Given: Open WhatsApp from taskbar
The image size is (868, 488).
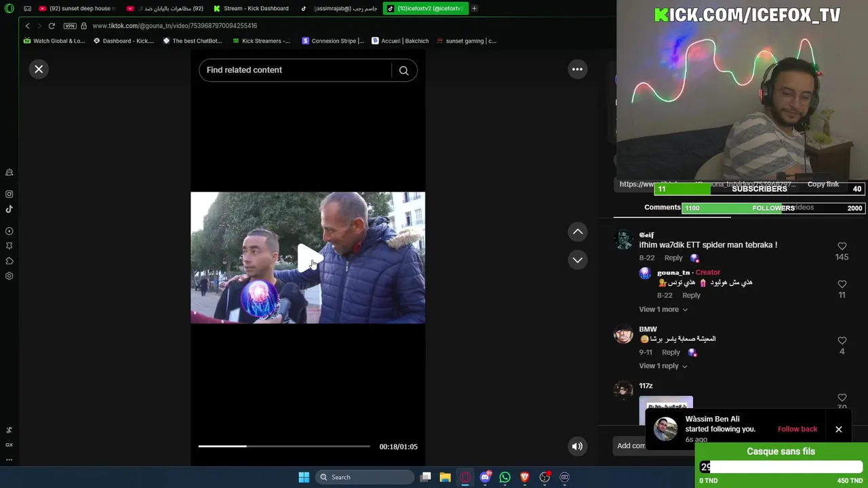Looking at the screenshot, I should coord(505,477).
